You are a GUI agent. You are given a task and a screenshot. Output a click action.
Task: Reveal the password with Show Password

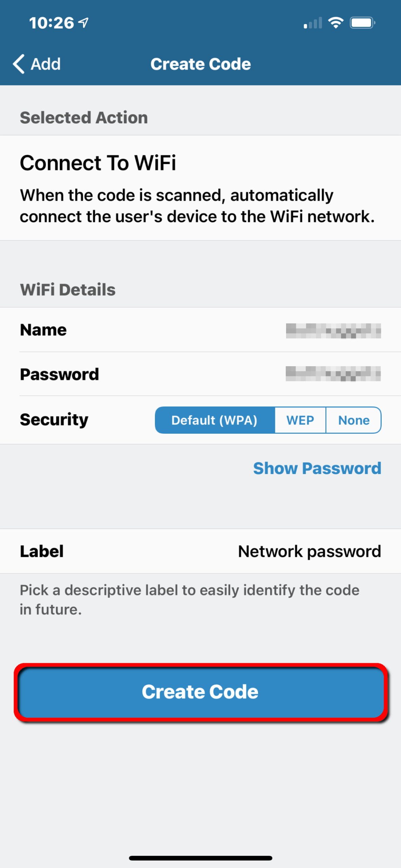coord(317,468)
